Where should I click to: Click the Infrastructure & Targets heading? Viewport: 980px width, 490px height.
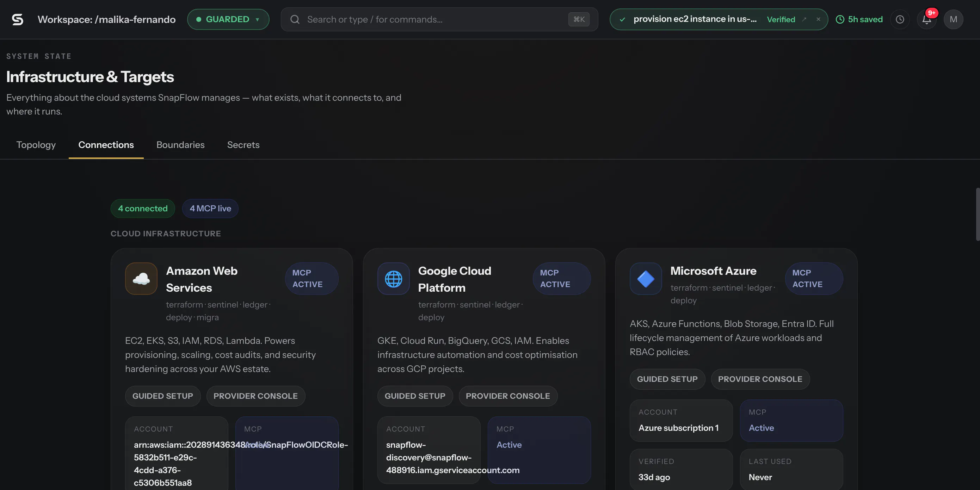90,77
